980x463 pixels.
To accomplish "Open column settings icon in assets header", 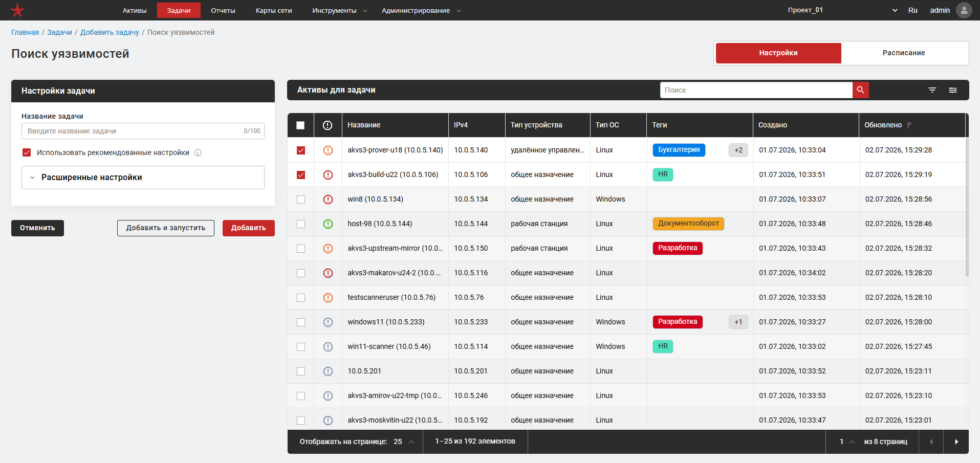I will point(953,90).
